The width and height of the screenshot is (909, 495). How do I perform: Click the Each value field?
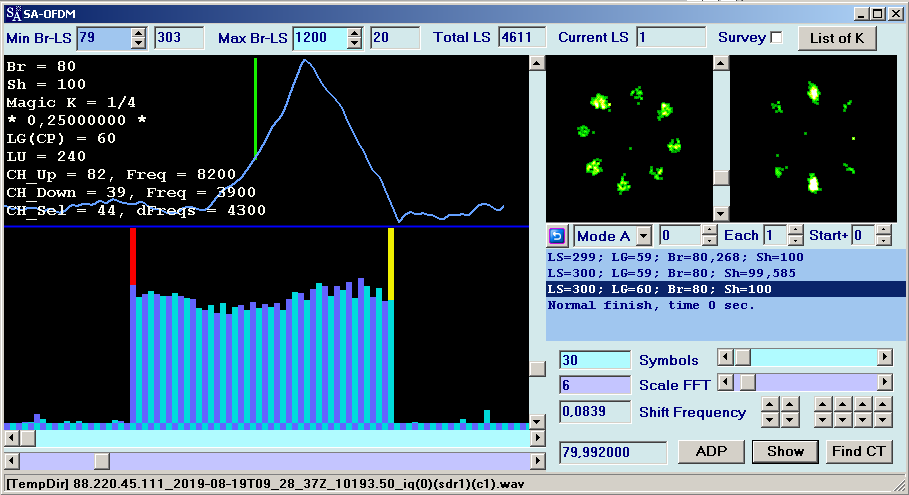pos(776,236)
